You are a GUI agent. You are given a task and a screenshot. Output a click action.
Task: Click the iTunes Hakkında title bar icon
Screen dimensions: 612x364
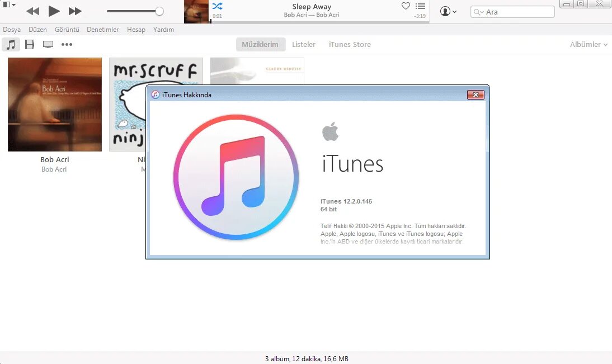[156, 95]
